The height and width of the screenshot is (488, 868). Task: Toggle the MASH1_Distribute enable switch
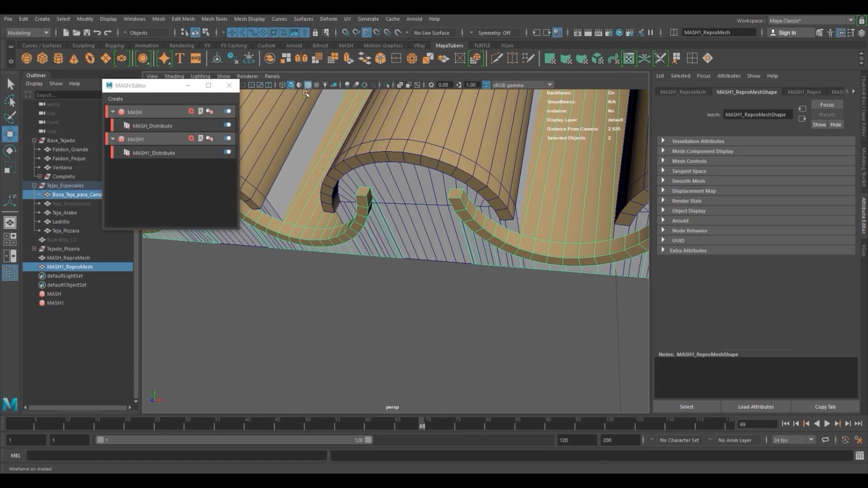(x=227, y=152)
